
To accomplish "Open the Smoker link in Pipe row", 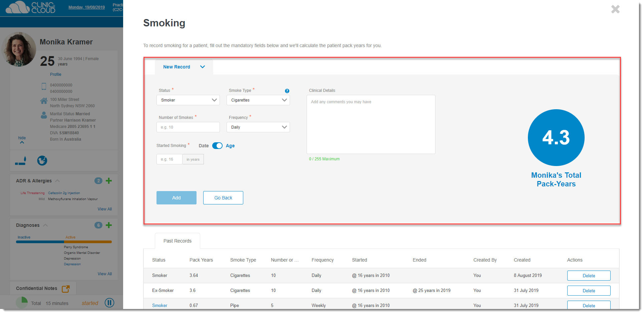I will coord(160,305).
